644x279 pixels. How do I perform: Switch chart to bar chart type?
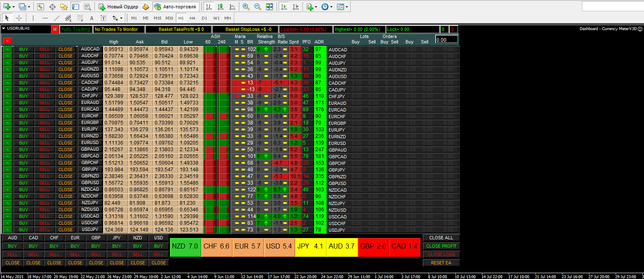coord(208,7)
